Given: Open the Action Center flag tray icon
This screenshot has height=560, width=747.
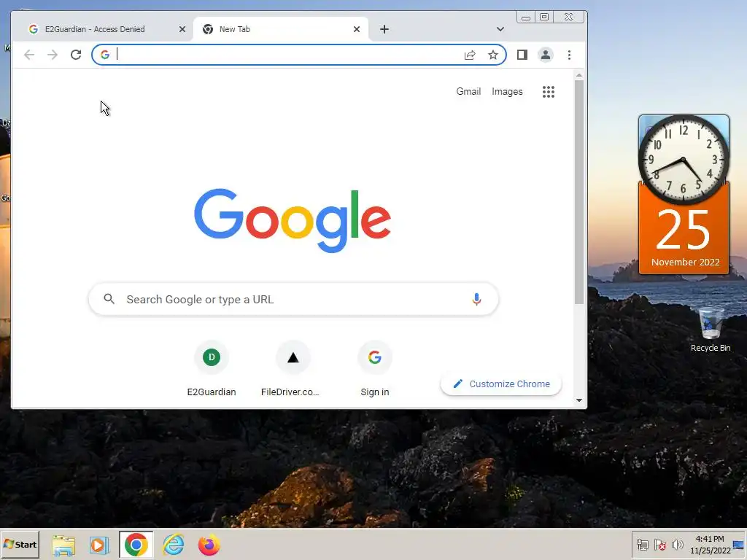Looking at the screenshot, I should [x=659, y=544].
